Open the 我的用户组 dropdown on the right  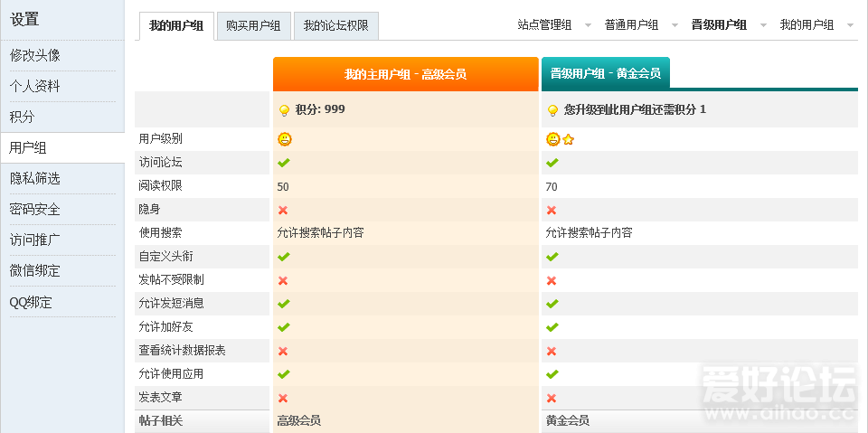coord(816,25)
